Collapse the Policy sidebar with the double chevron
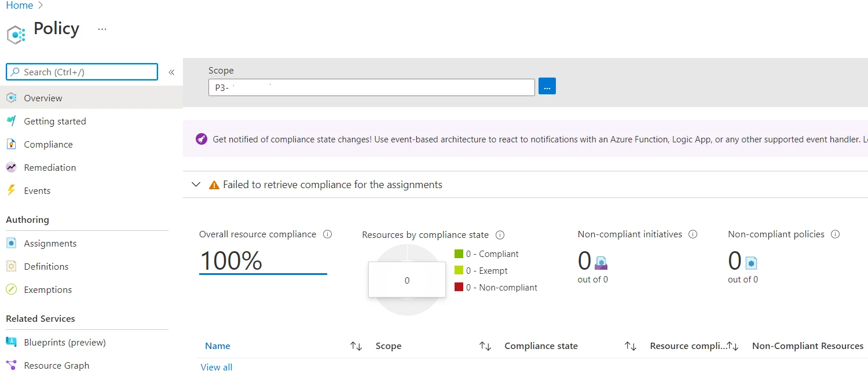The width and height of the screenshot is (868, 371). pos(171,72)
